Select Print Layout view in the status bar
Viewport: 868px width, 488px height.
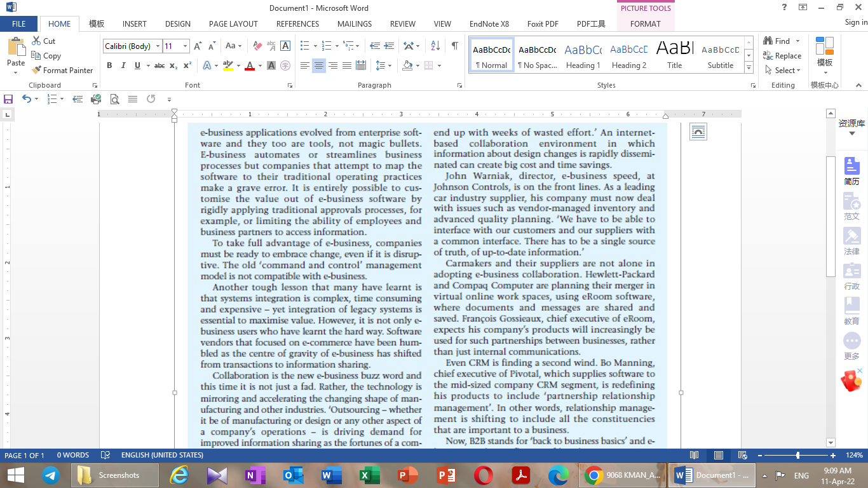(718, 455)
